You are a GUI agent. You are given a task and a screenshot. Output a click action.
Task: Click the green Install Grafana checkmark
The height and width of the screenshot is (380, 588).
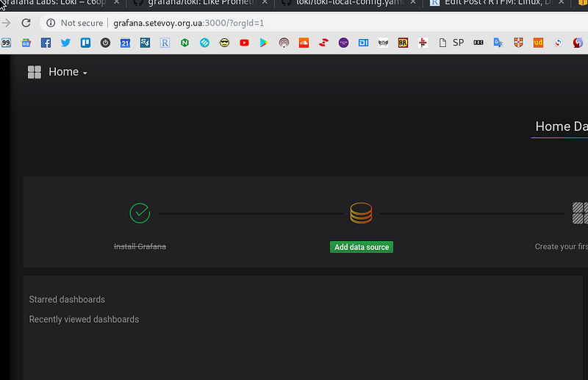[x=140, y=213]
